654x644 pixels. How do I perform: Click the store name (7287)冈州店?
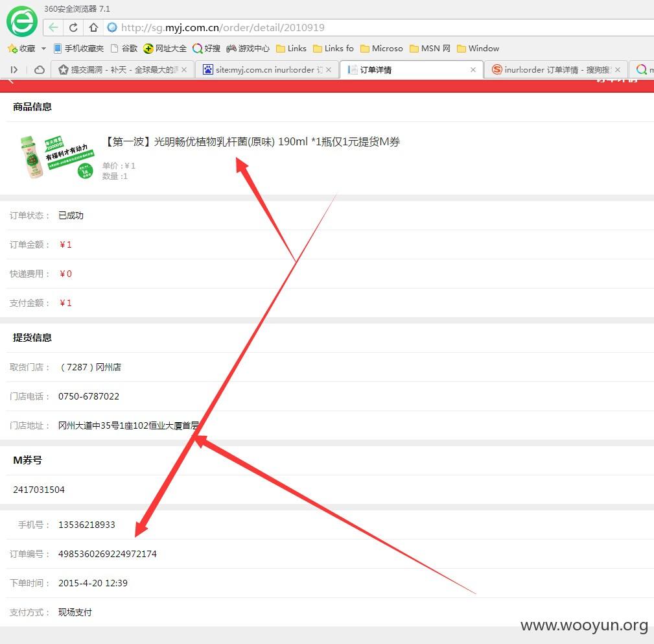91,367
